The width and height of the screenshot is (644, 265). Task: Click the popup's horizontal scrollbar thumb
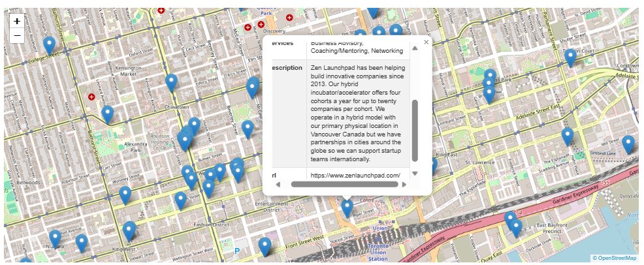click(x=345, y=185)
